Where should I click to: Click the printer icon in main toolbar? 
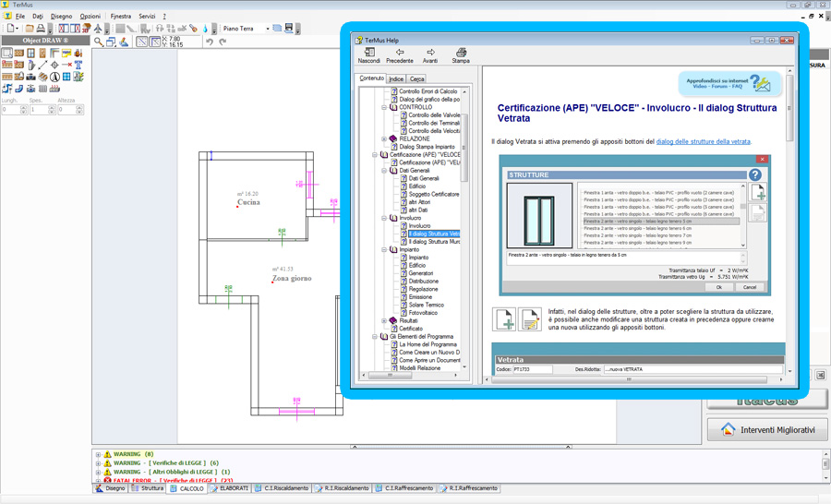[41, 28]
